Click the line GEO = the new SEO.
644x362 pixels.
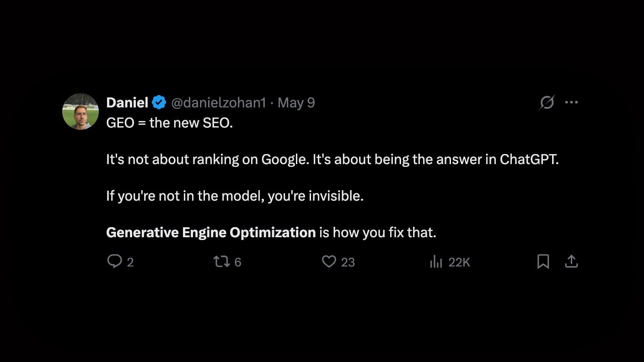click(169, 123)
